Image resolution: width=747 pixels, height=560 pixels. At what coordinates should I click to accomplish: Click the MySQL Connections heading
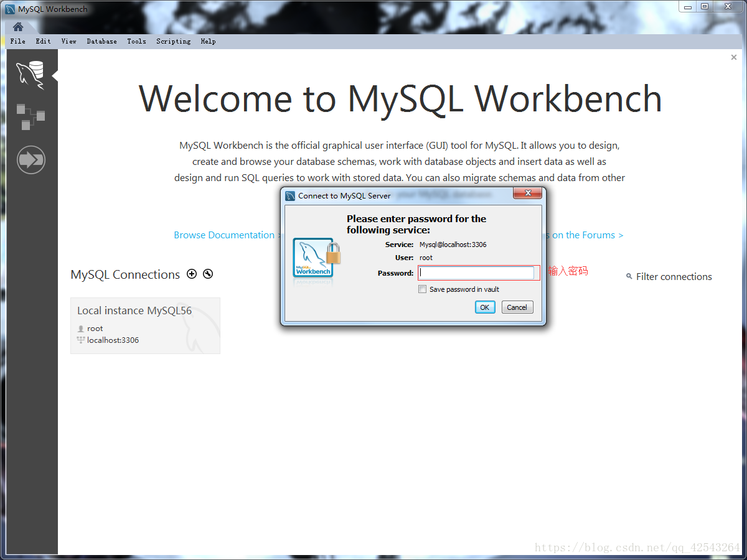[x=125, y=274]
